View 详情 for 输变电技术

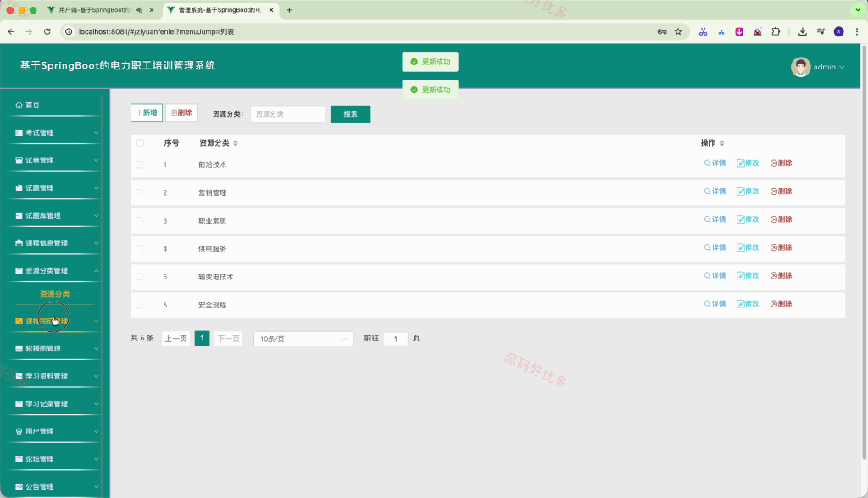click(715, 275)
